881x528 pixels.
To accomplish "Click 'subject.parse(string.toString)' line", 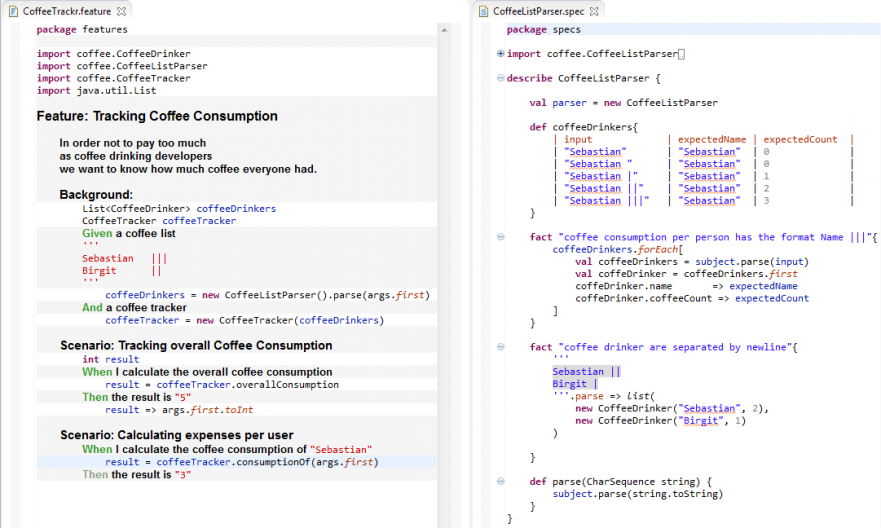I will point(638,494).
